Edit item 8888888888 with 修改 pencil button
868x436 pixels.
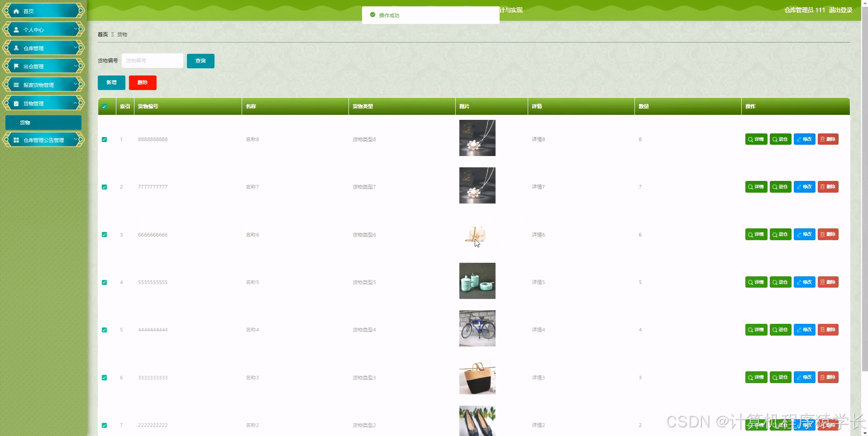(x=804, y=139)
